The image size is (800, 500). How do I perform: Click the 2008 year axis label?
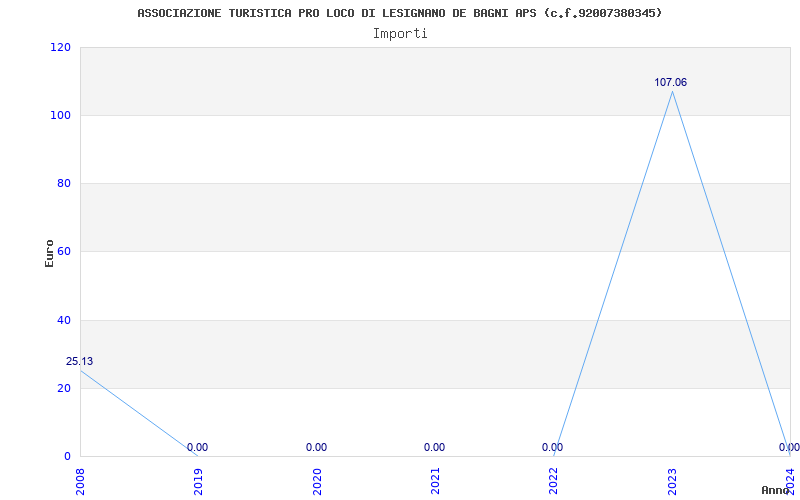tap(80, 481)
